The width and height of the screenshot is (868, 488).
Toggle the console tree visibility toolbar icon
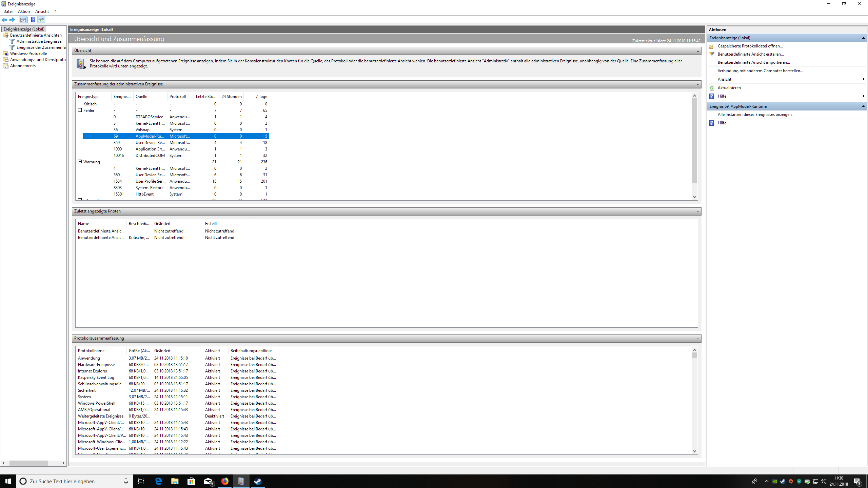pyautogui.click(x=23, y=20)
